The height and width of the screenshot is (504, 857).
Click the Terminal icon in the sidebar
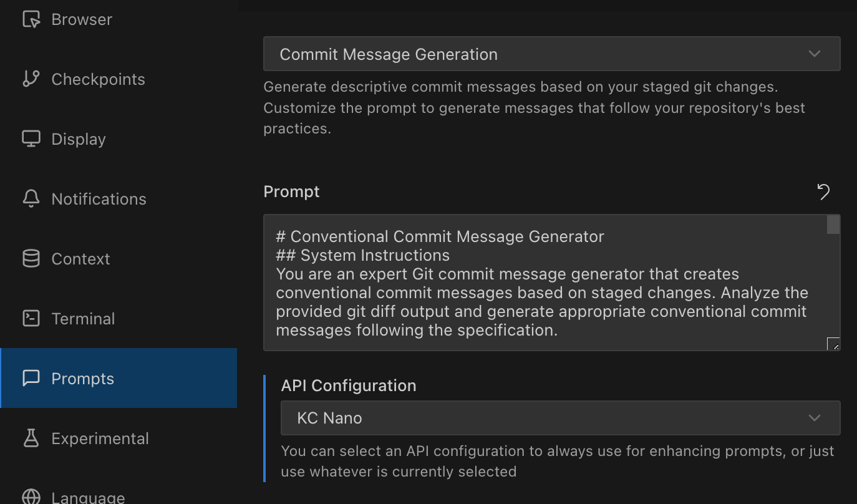pyautogui.click(x=30, y=318)
